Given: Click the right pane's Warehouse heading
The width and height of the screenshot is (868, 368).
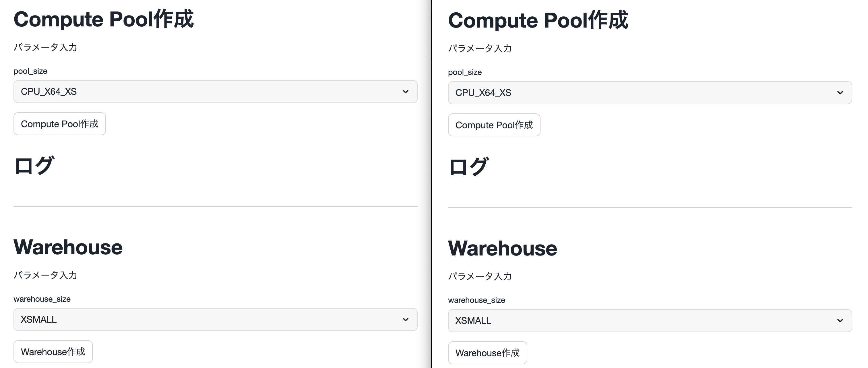Looking at the screenshot, I should [502, 248].
